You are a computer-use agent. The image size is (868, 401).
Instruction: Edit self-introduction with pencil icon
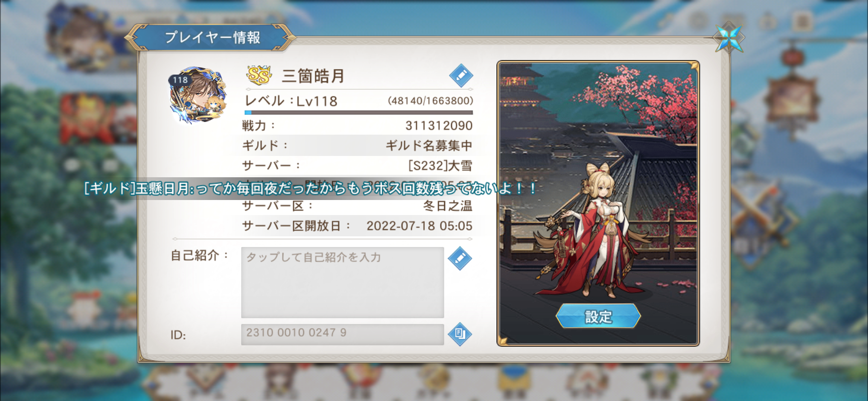[x=460, y=258]
